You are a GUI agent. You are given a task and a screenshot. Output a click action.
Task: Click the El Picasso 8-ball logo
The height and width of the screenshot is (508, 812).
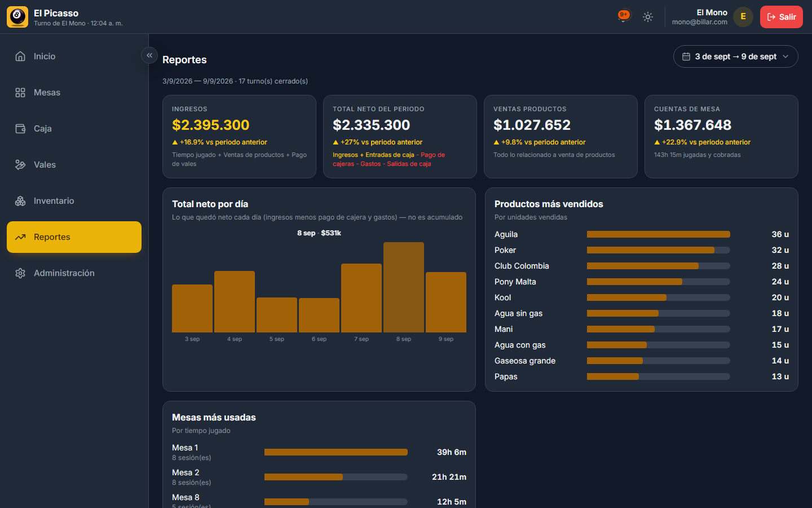tap(17, 17)
